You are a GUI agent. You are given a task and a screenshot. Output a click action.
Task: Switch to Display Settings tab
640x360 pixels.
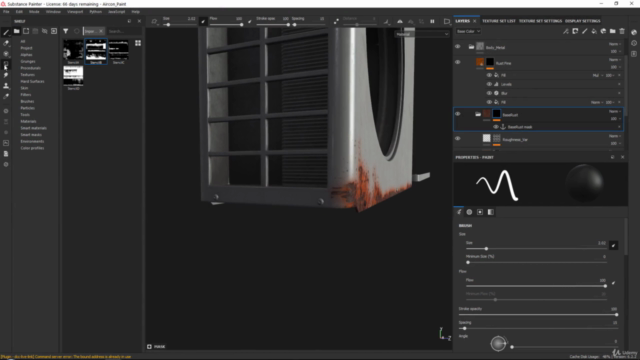coord(582,21)
